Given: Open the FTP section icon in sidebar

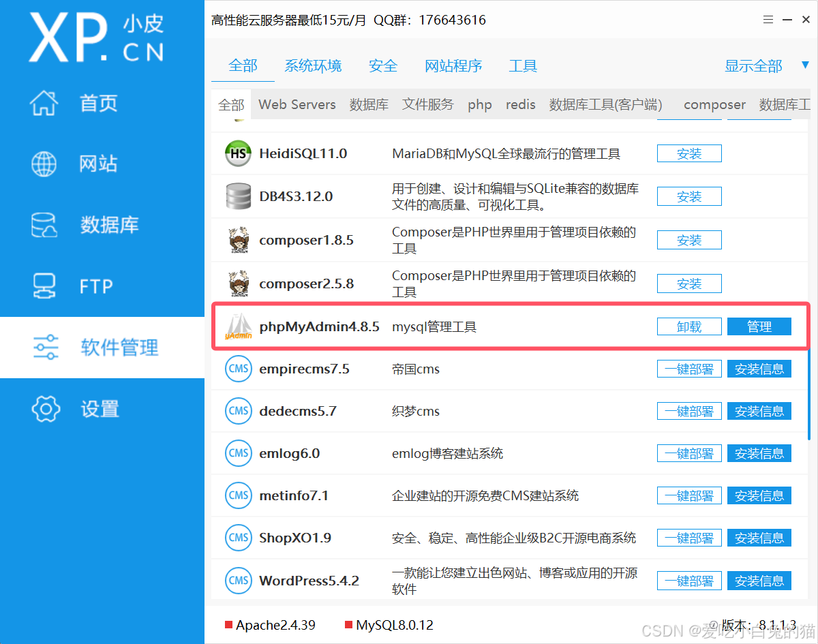Looking at the screenshot, I should click(45, 286).
